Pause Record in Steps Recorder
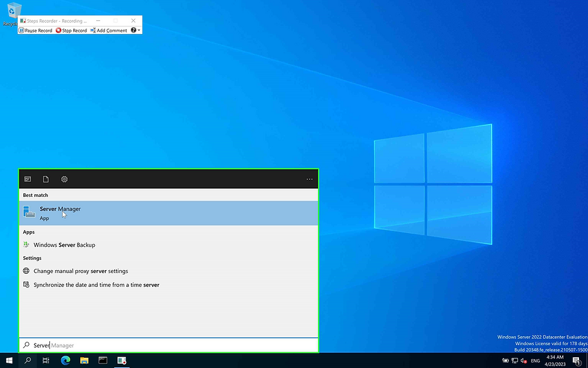This screenshot has width=588, height=368. [35, 31]
